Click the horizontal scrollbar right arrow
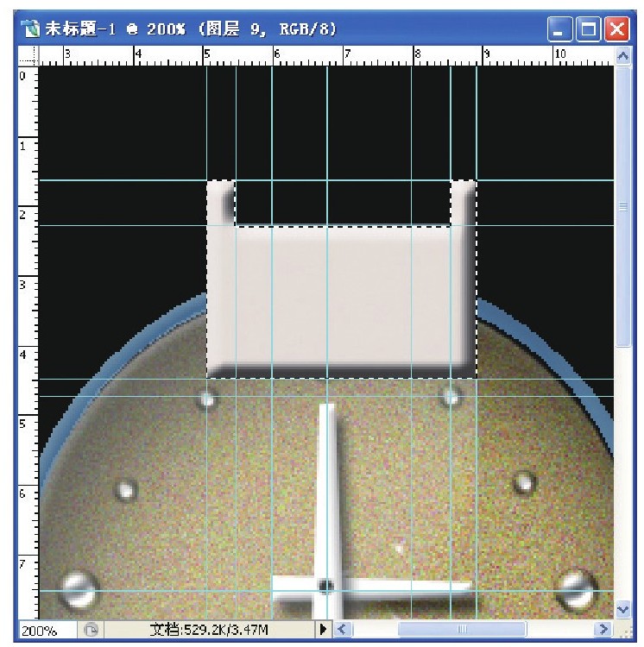 click(603, 630)
